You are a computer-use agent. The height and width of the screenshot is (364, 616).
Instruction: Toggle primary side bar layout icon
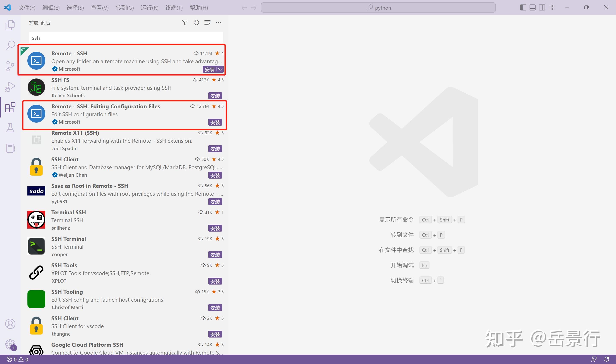pyautogui.click(x=523, y=8)
